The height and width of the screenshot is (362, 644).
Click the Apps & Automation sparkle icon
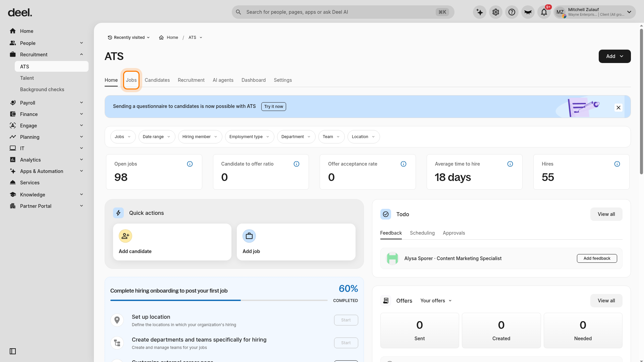point(13,171)
